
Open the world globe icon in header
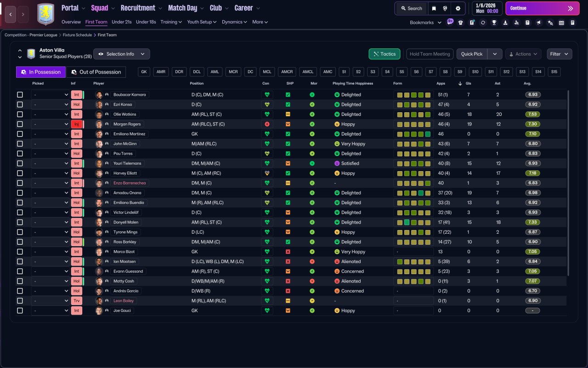point(445,8)
